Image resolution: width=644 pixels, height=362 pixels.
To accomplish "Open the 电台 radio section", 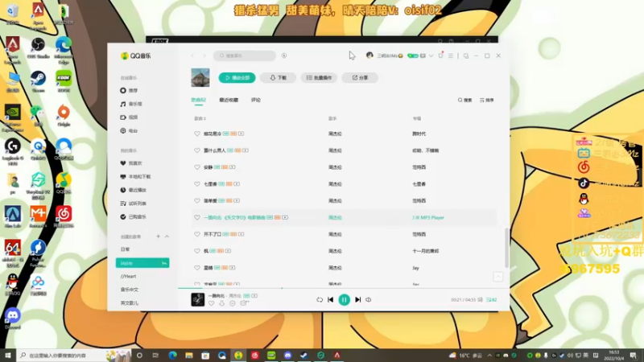I will (129, 131).
